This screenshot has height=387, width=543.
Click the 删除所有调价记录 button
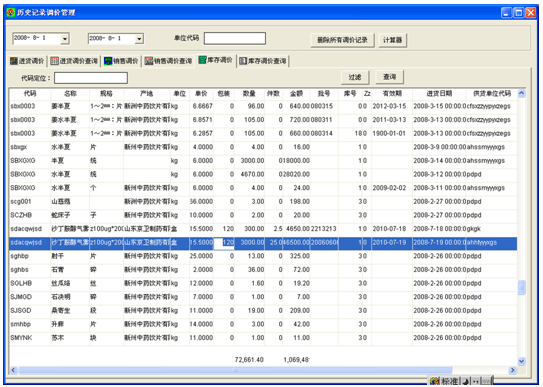[342, 40]
